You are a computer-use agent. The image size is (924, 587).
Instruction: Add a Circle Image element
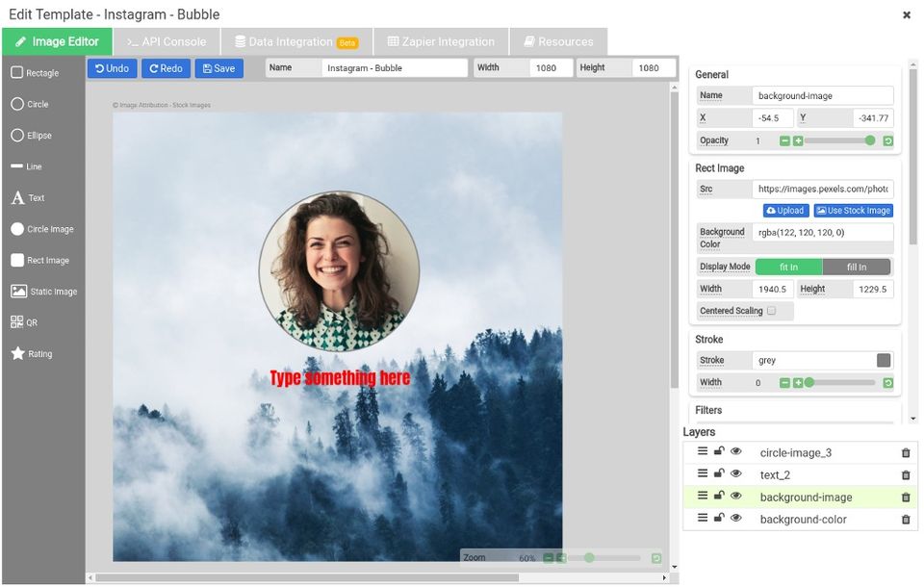click(41, 229)
